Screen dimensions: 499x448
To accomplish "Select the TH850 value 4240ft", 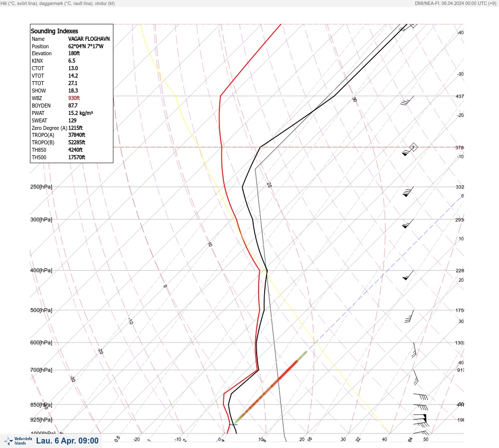I will tap(75, 150).
